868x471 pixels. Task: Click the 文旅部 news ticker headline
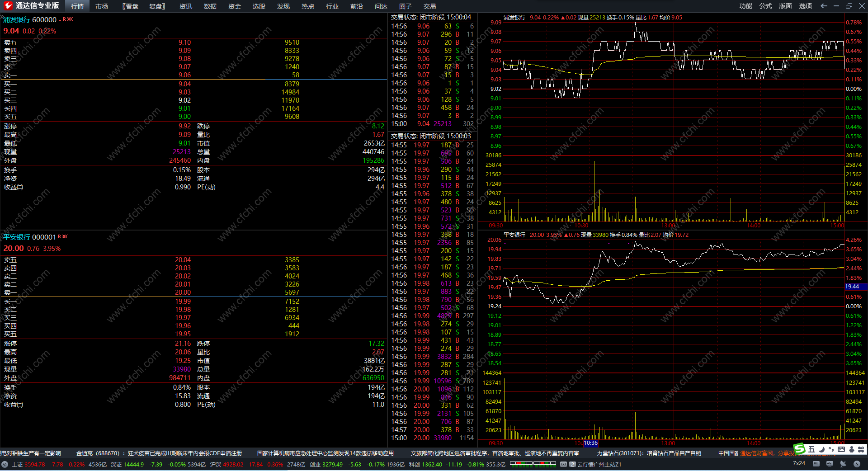pos(495,453)
